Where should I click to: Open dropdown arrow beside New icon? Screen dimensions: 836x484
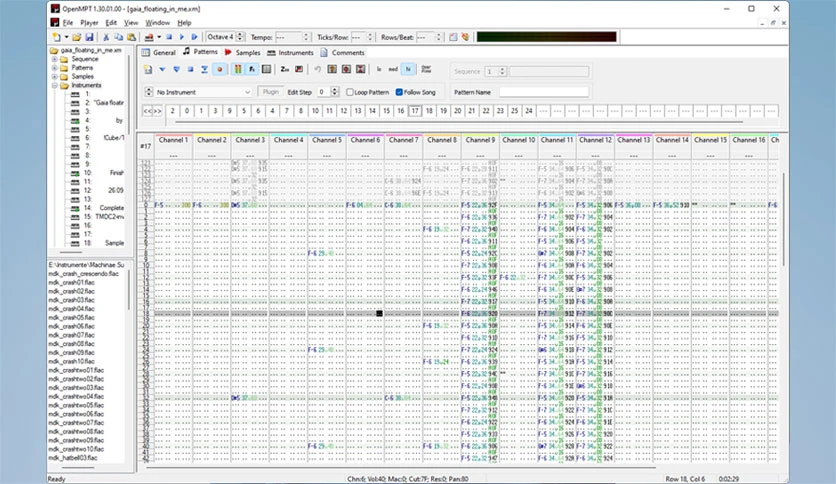tap(66, 37)
